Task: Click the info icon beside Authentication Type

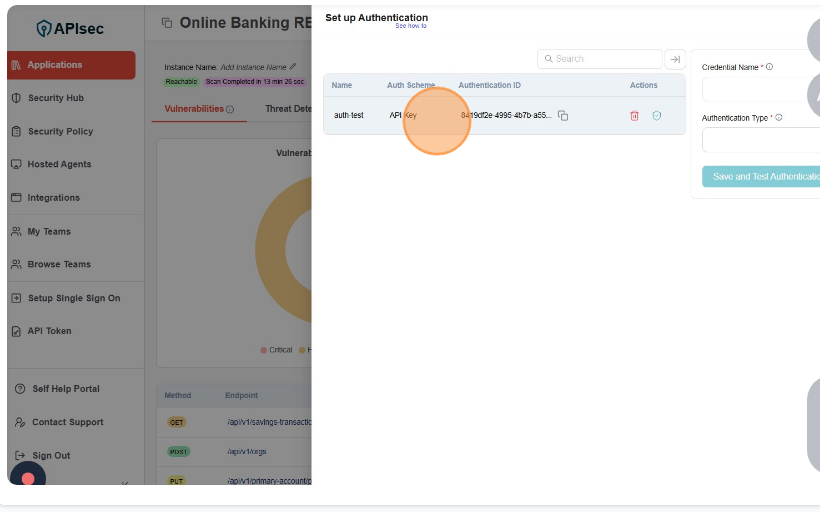Action: (778, 118)
